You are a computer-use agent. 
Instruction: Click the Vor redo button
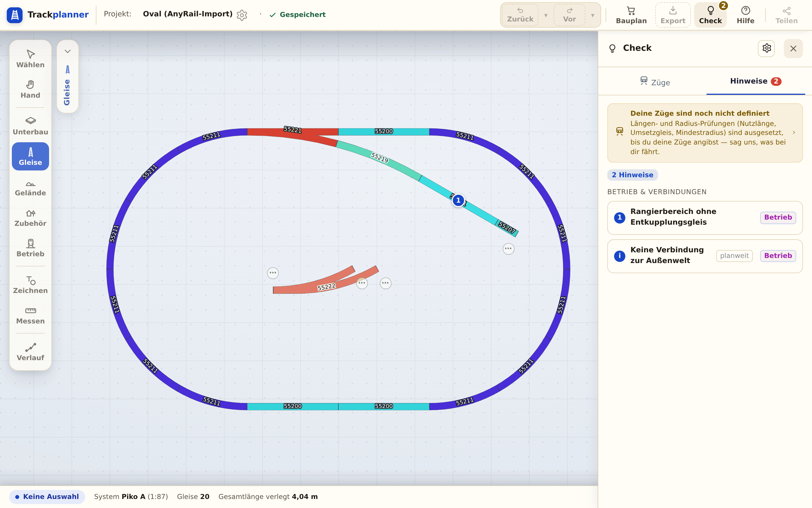pyautogui.click(x=570, y=15)
